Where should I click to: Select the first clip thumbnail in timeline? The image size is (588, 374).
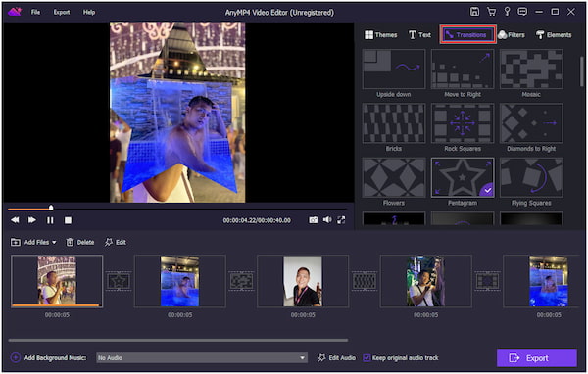[x=57, y=281]
